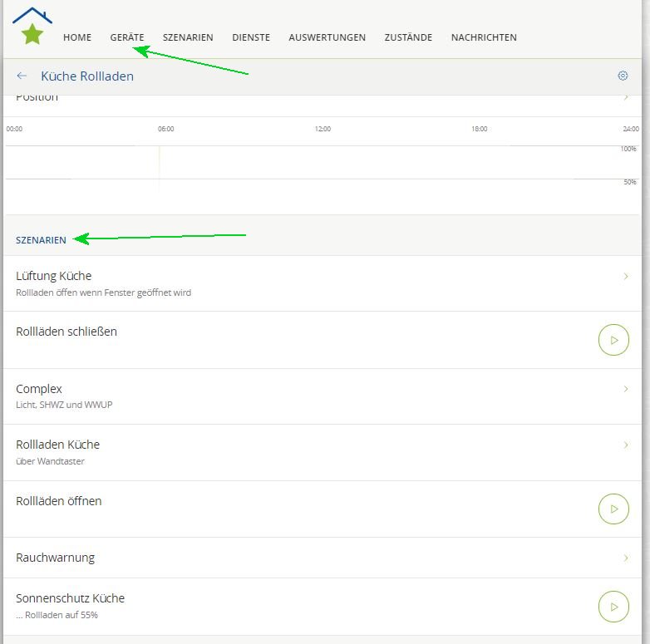
Task: Click the back arrow beside Küche Rollladen
Action: point(22,76)
